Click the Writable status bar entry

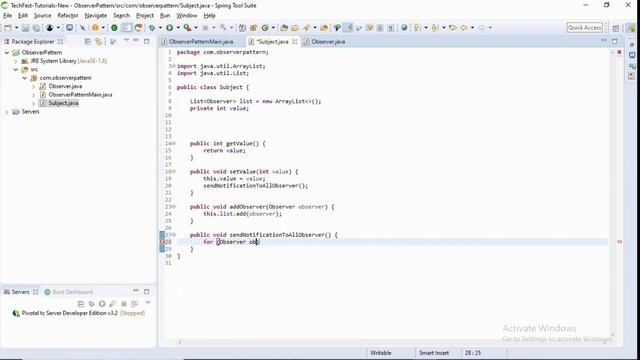pos(380,353)
